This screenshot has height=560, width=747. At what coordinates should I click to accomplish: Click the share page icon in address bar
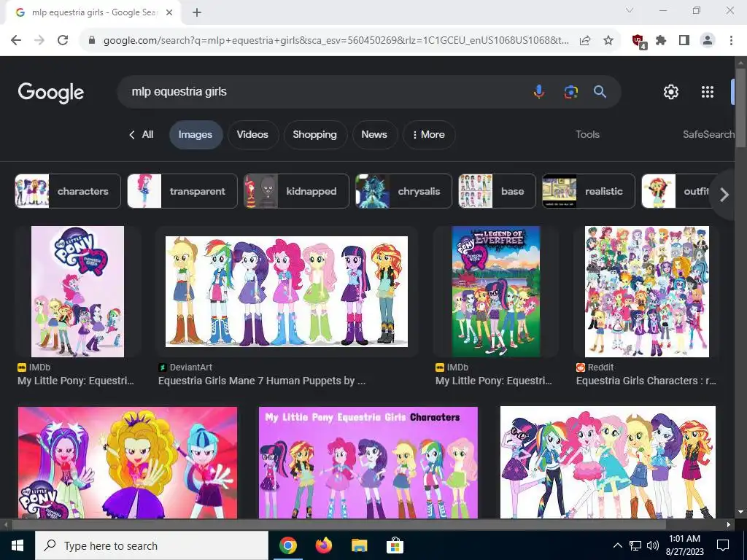click(x=585, y=41)
